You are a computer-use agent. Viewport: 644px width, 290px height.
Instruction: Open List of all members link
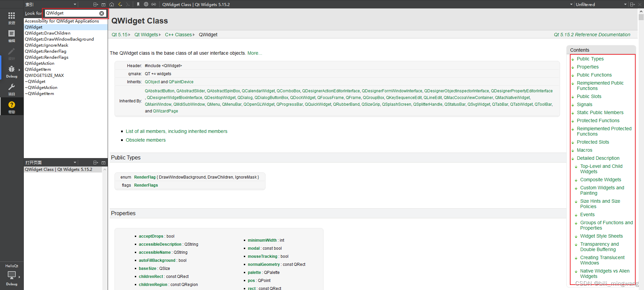(176, 131)
